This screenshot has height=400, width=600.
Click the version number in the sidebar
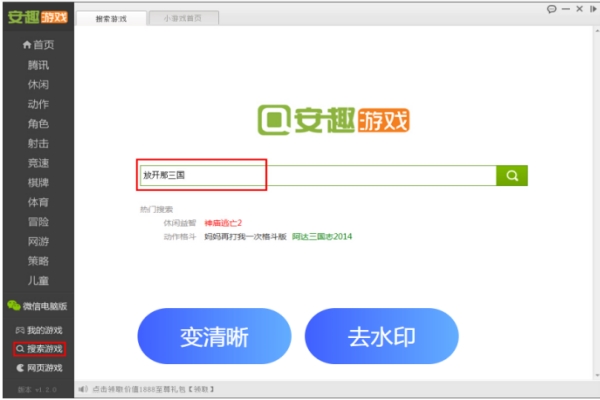point(38,390)
